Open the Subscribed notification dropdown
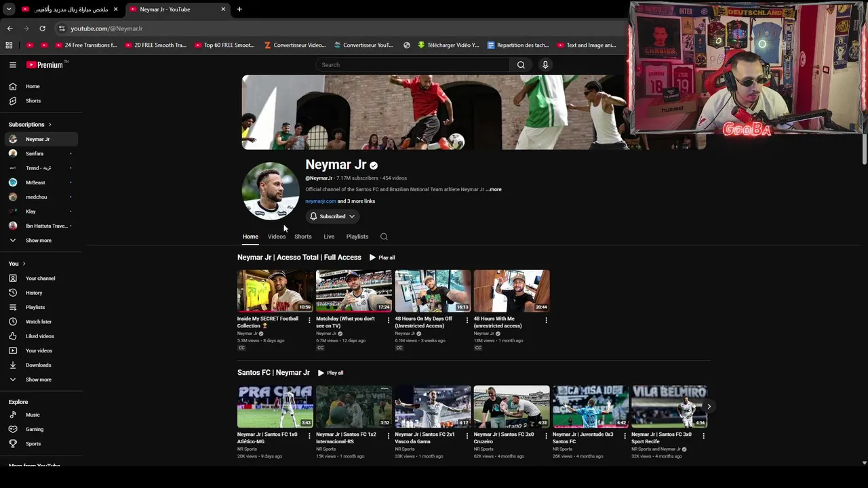Viewport: 868px width, 488px height. (332, 216)
